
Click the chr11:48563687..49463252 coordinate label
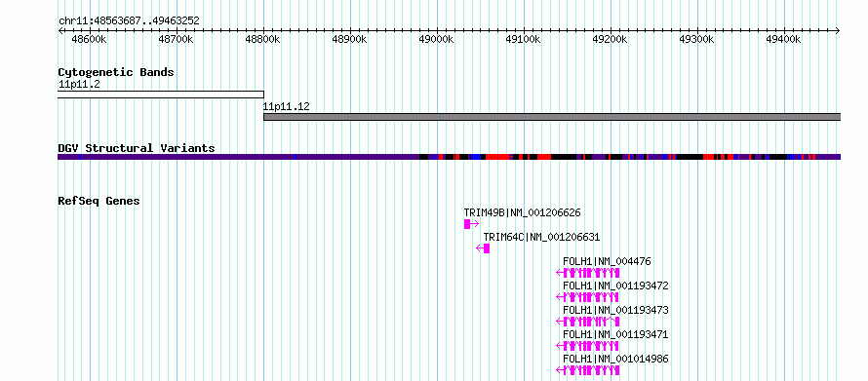[x=129, y=21]
